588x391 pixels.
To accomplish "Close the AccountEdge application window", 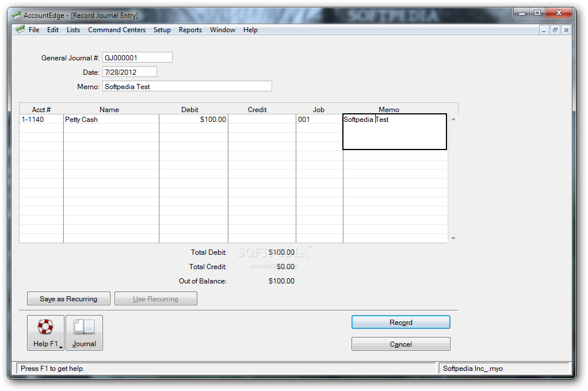I will 559,13.
